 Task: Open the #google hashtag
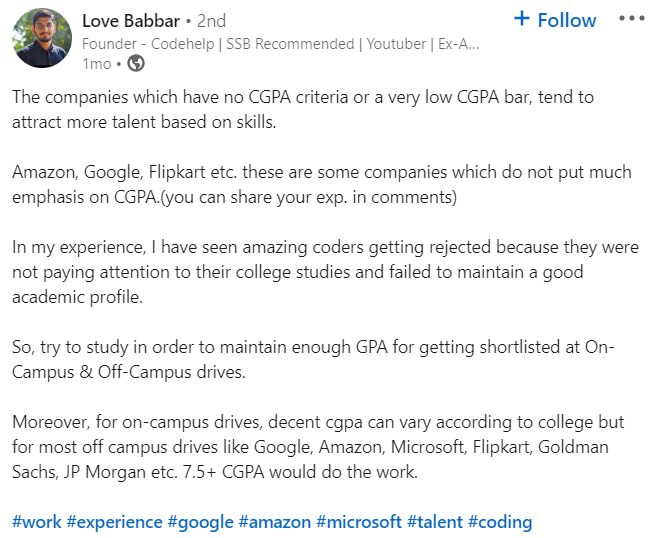pos(201,521)
